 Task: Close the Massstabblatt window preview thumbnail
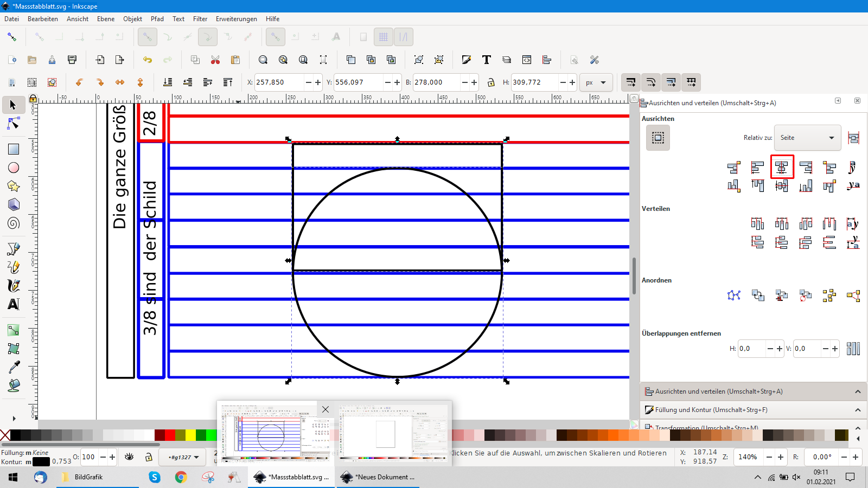pyautogui.click(x=325, y=409)
